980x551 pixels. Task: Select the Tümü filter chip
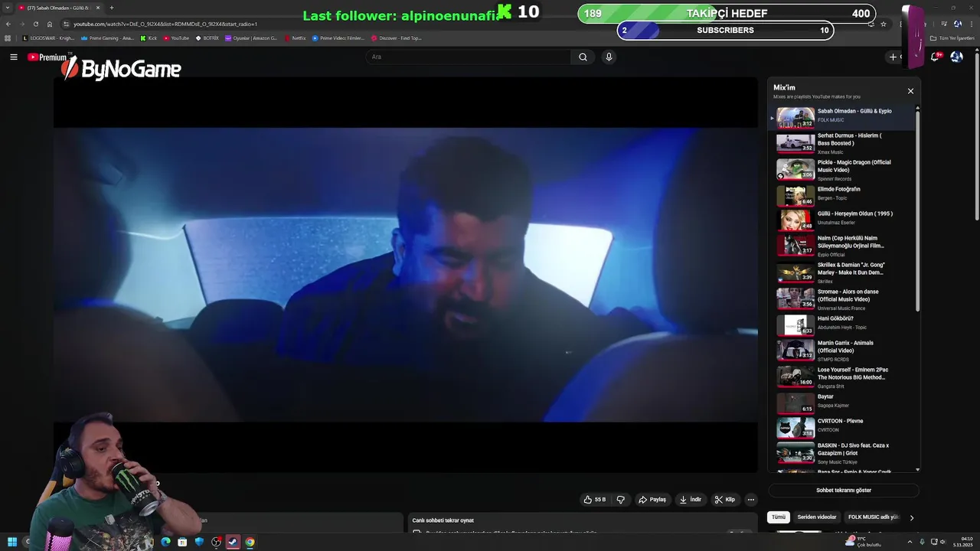[x=778, y=517]
